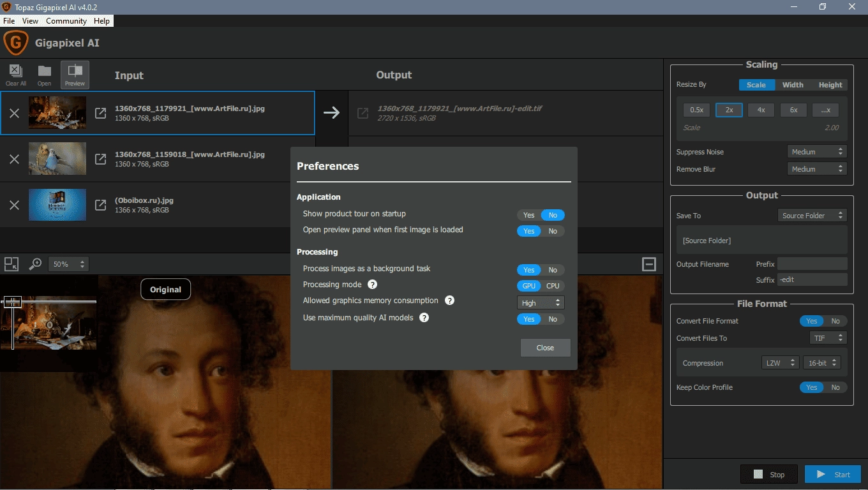Screen dimensions: 868x490
Task: Select the Width resize tab
Action: (793, 85)
